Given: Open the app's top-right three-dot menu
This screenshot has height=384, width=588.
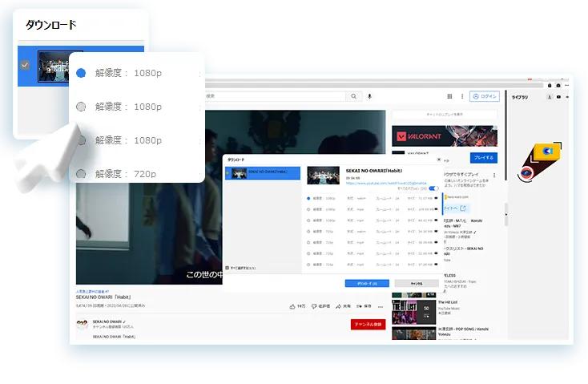Looking at the screenshot, I should pyautogui.click(x=566, y=86).
